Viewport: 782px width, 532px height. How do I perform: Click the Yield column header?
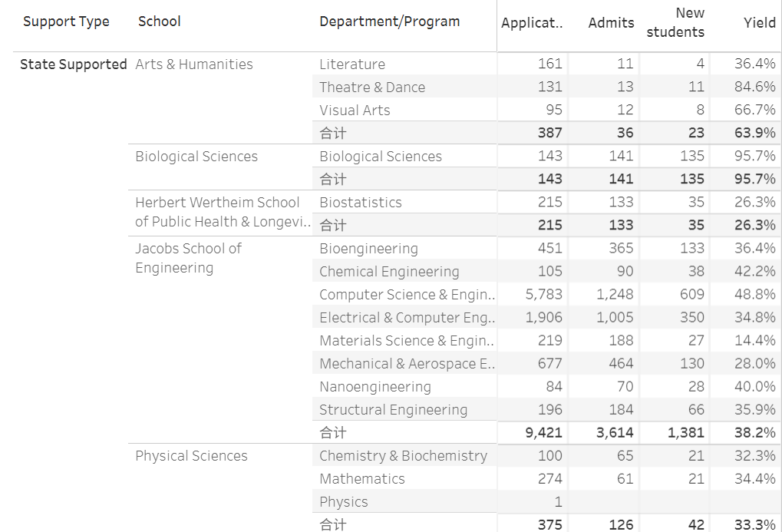click(x=760, y=23)
